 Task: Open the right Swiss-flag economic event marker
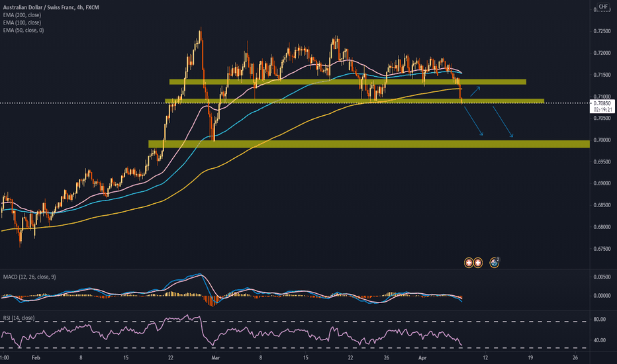point(478,263)
